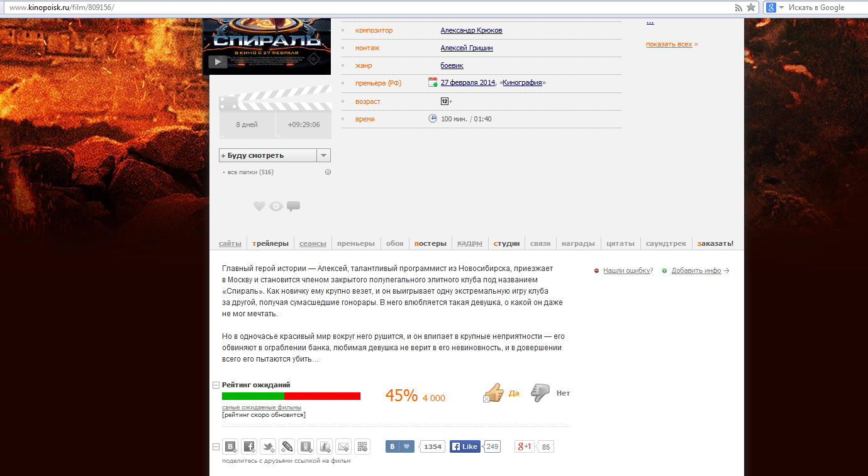Click the red minus icon near Нашли ошибку
The height and width of the screenshot is (476, 868).
pos(597,271)
